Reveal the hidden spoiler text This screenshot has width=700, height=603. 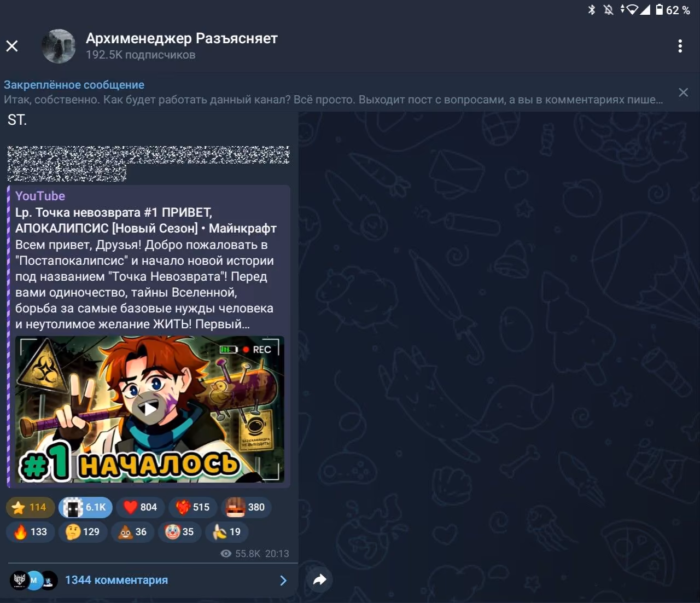click(148, 163)
